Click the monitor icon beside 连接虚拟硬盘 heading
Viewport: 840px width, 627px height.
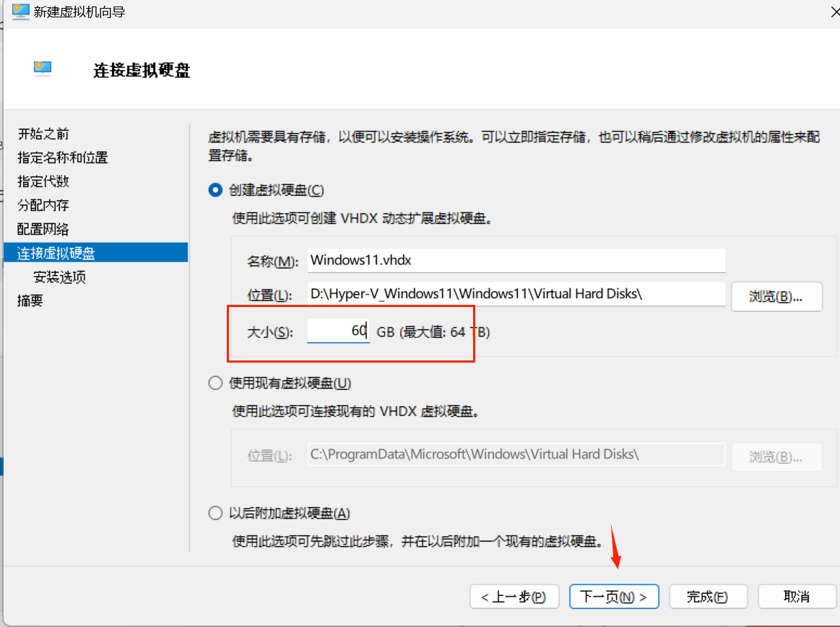(43, 69)
